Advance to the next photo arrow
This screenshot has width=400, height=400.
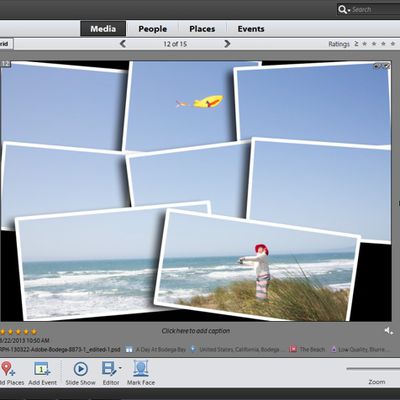[x=227, y=44]
